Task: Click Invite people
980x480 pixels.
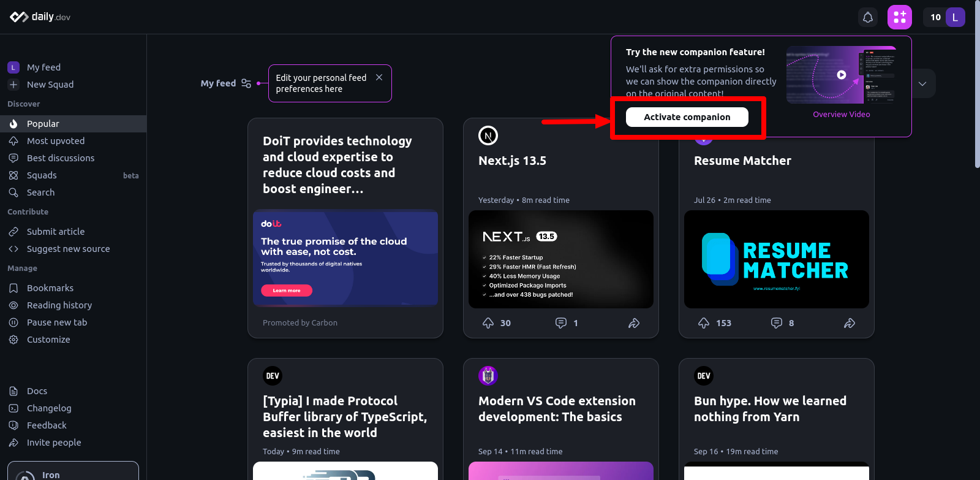Action: click(x=73, y=443)
